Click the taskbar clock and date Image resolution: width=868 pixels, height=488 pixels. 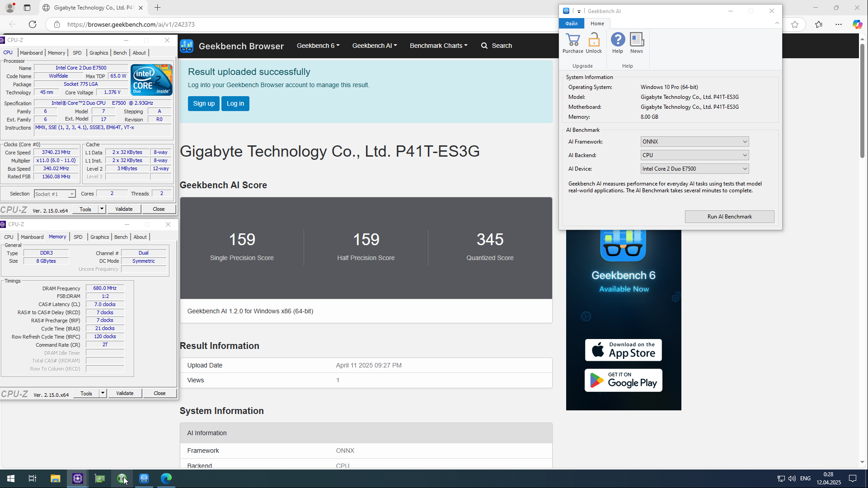pos(828,479)
